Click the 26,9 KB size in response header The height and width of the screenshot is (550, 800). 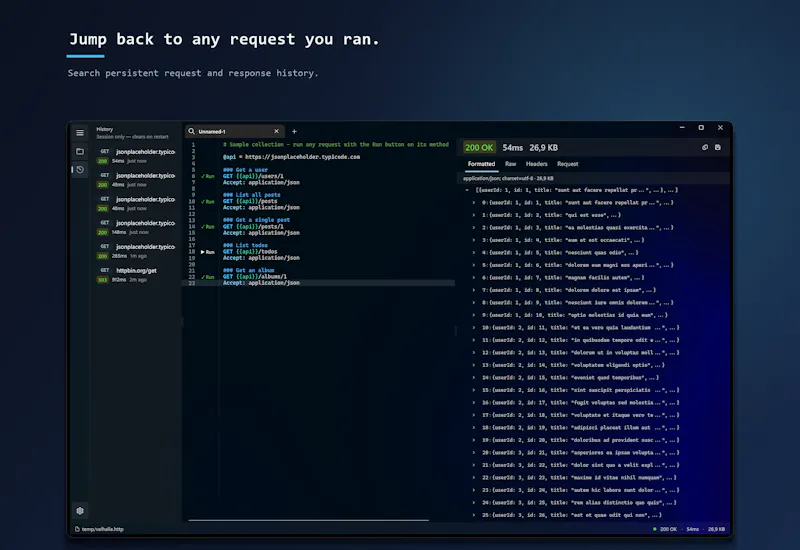click(543, 147)
